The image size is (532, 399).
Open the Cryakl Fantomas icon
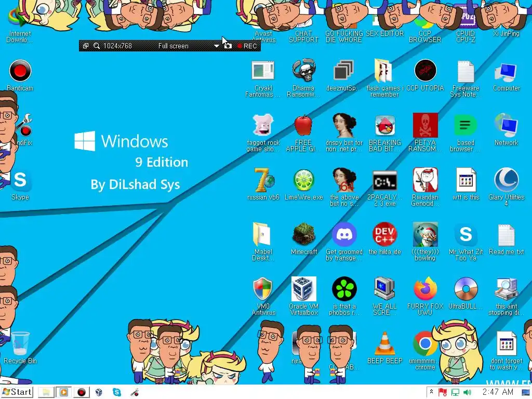[263, 71]
